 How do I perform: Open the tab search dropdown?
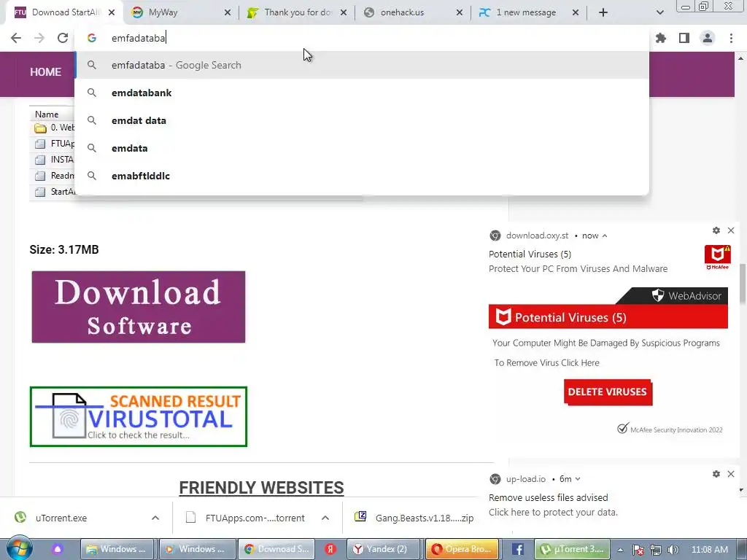[659, 13]
